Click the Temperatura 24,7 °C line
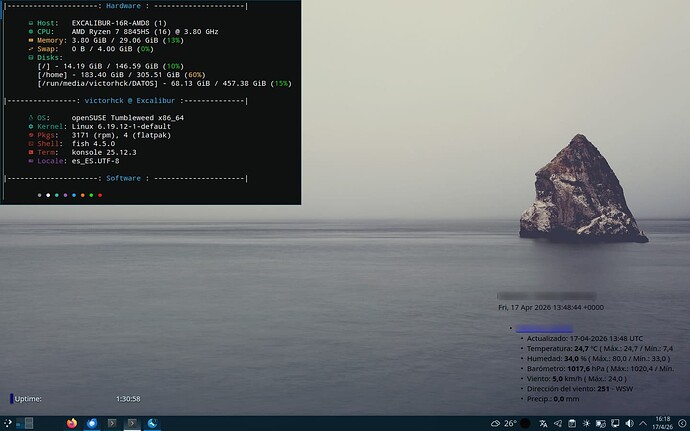Screen dimensions: 690x431 (x=600, y=349)
